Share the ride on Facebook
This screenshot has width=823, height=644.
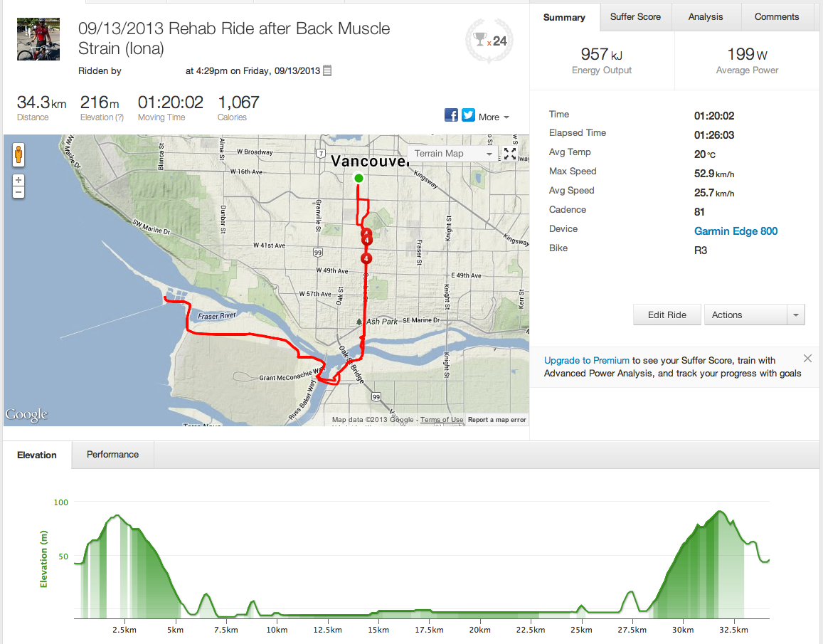click(x=451, y=115)
